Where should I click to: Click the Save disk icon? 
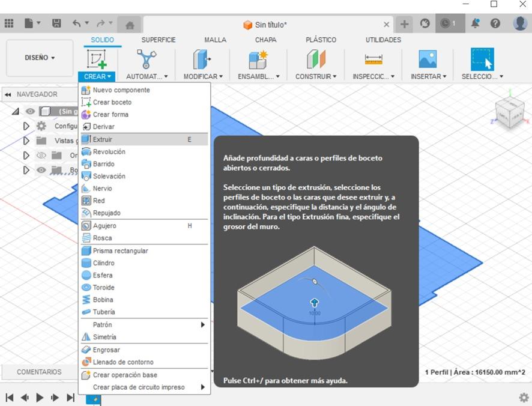(56, 23)
